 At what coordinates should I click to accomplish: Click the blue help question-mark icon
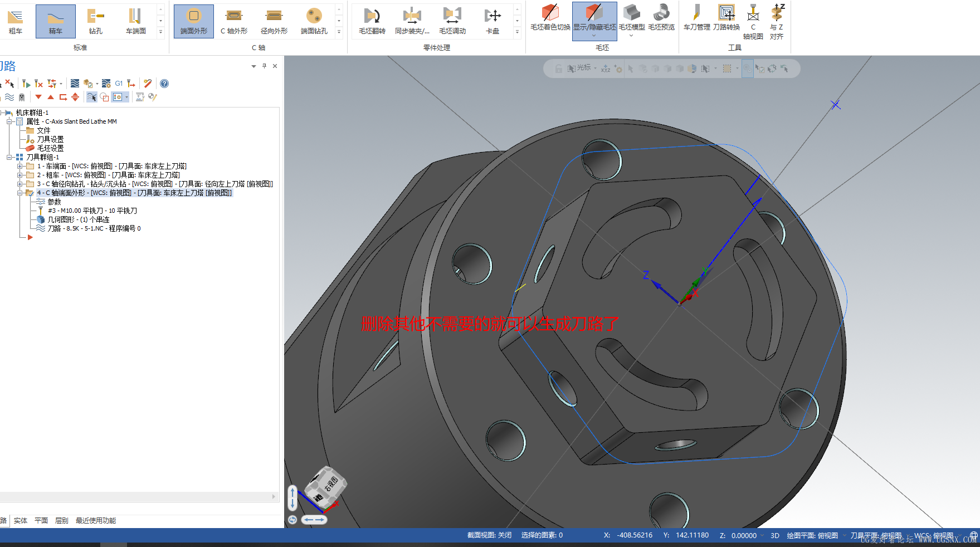click(164, 84)
